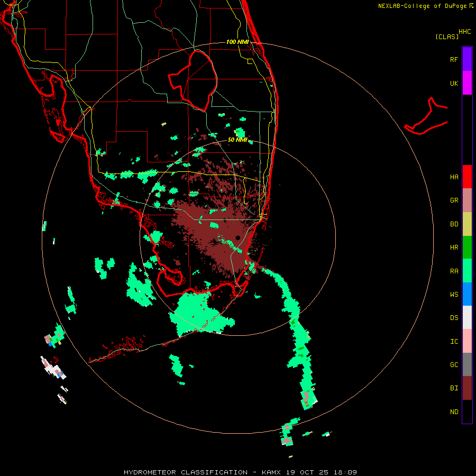Click the WS blue legend swatch

(x=467, y=294)
